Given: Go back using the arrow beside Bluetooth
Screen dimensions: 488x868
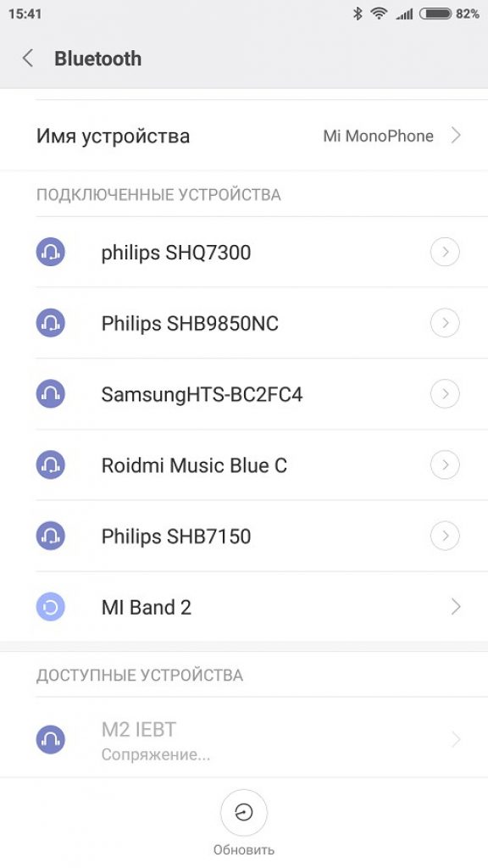Looking at the screenshot, I should 28,58.
